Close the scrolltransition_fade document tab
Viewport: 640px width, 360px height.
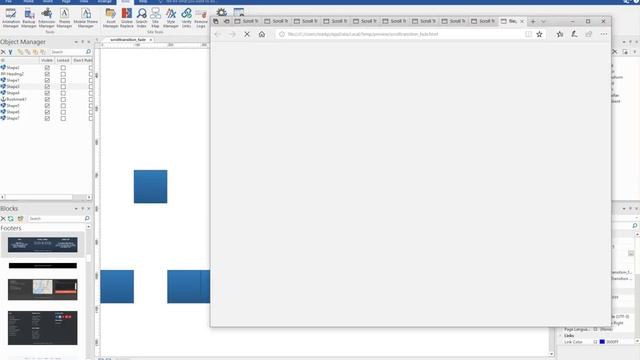pos(151,40)
